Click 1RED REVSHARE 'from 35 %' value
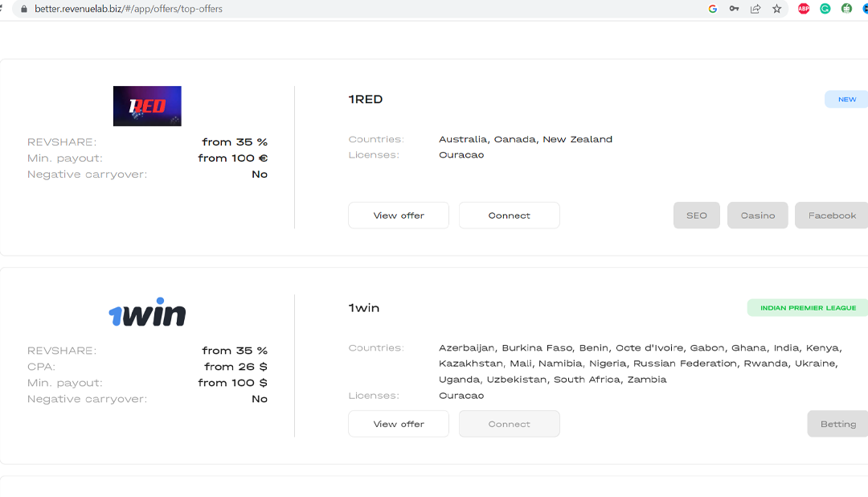 tap(235, 142)
